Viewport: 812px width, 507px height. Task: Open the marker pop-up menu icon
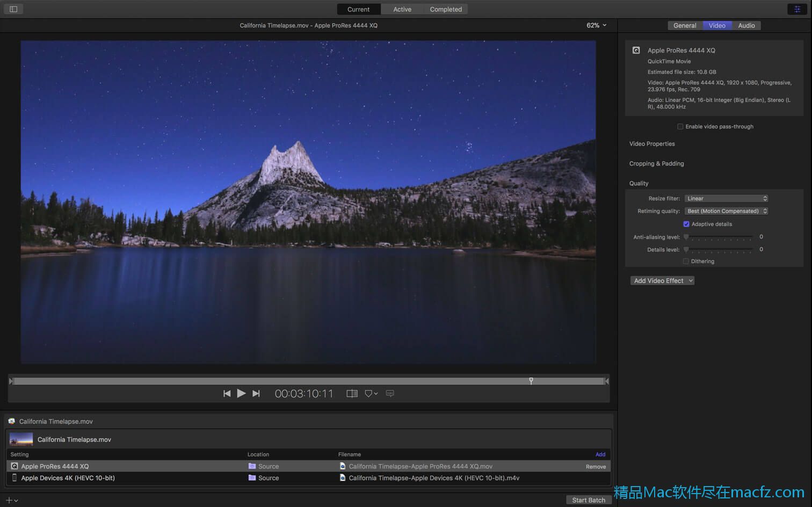tap(371, 394)
